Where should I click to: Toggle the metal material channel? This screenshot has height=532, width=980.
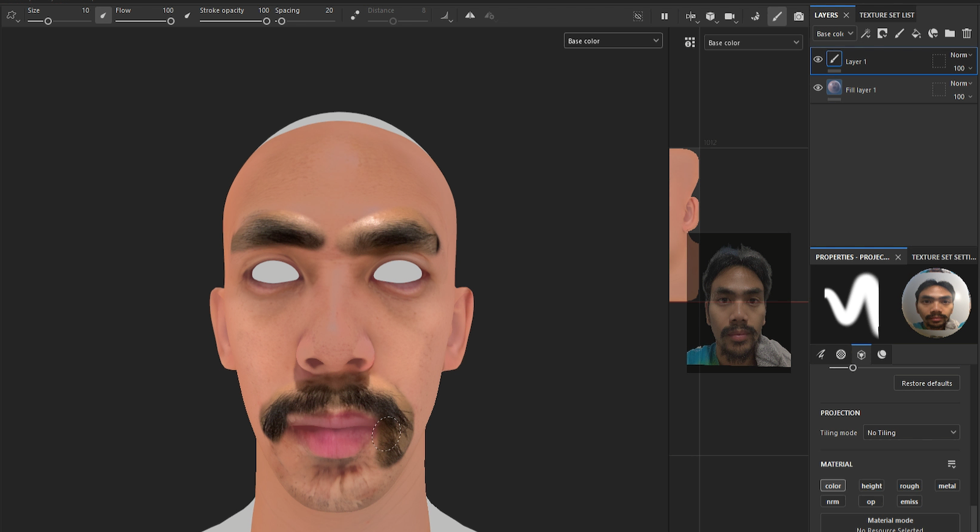pos(946,486)
